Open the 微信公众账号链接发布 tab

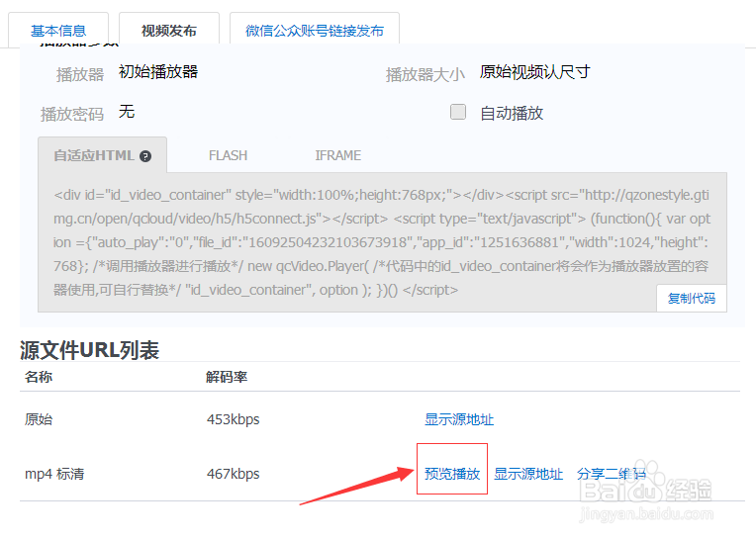(315, 31)
